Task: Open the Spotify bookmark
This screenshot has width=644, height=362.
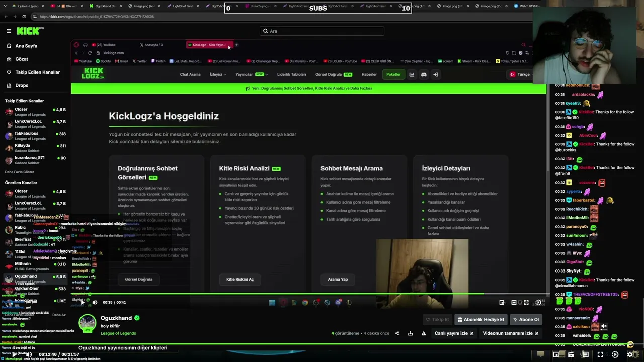Action: tap(103, 61)
